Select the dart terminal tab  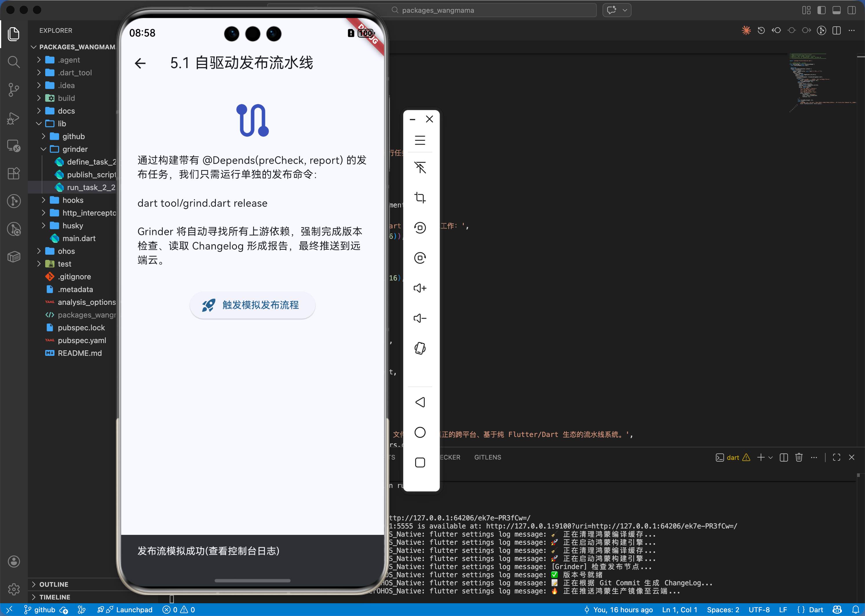[x=733, y=458]
